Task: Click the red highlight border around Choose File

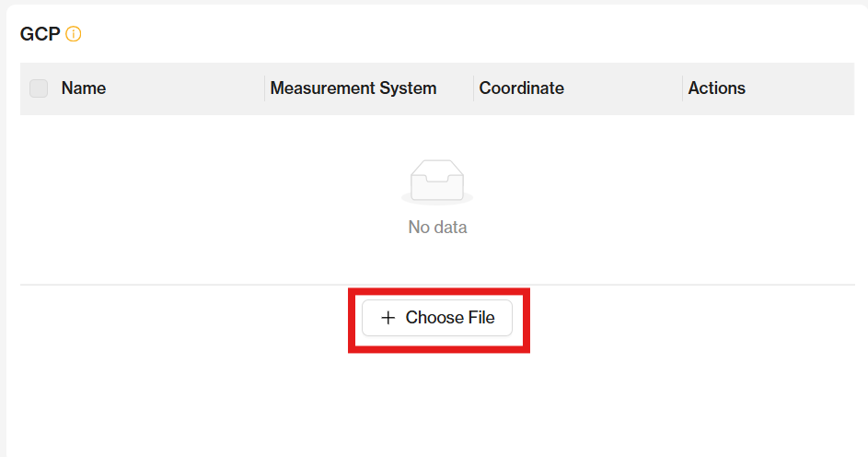Action: pos(439,291)
